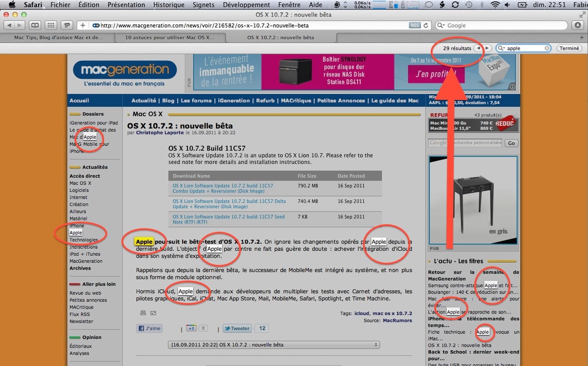This screenshot has width=588, height=366.
Task: Open the Refurb navigation link
Action: 265,101
